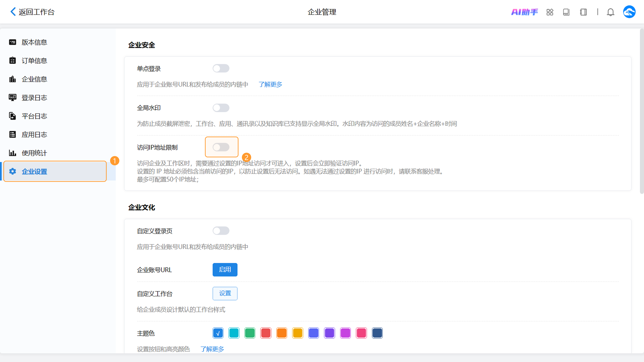Open the AI助手 assistant
Viewport: 644px width, 362px height.
pyautogui.click(x=524, y=12)
